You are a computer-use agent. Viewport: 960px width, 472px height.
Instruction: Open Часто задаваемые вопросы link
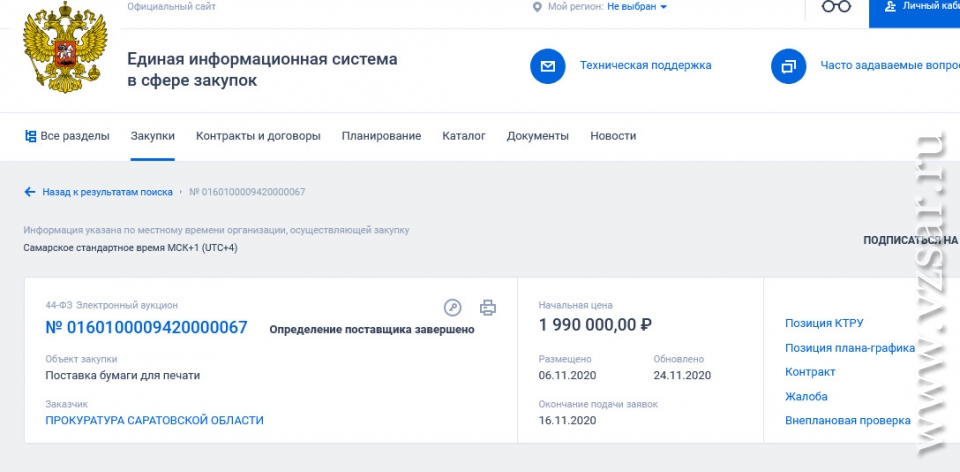coord(890,66)
